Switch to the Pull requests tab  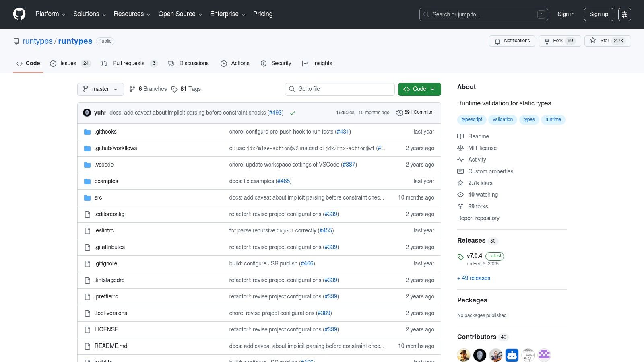tap(129, 64)
